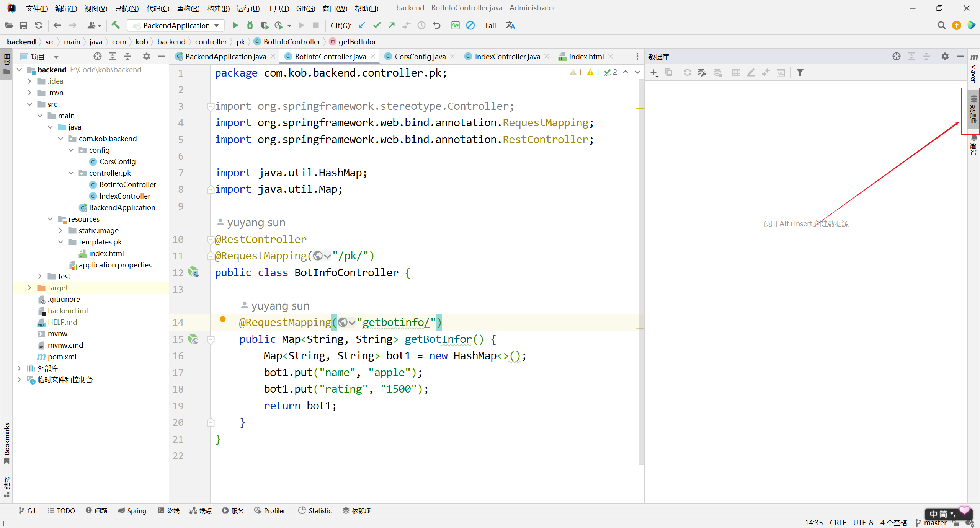The image size is (980, 528).
Task: Toggle the Maven tool window
Action: tap(973, 69)
